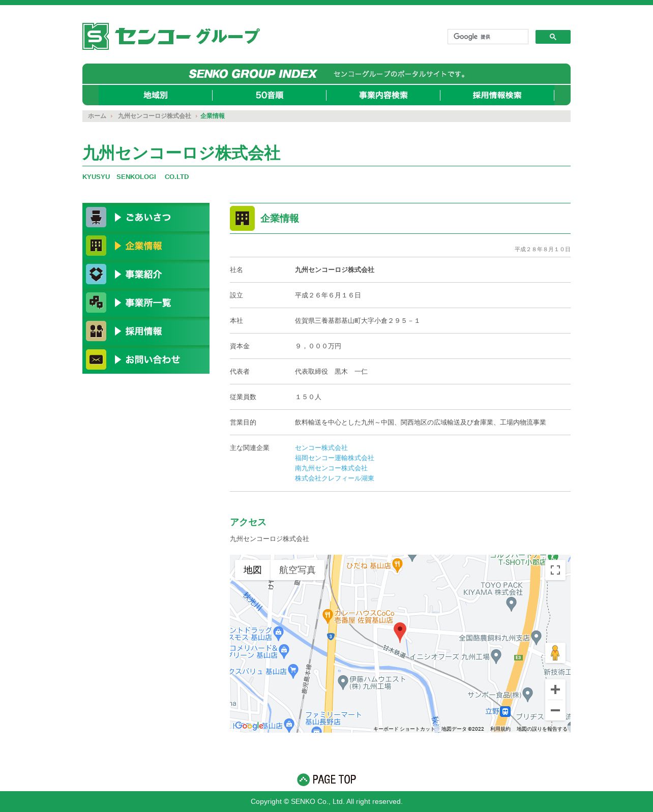
Task: Click the 事業紹介 box icon
Action: pyautogui.click(x=96, y=274)
